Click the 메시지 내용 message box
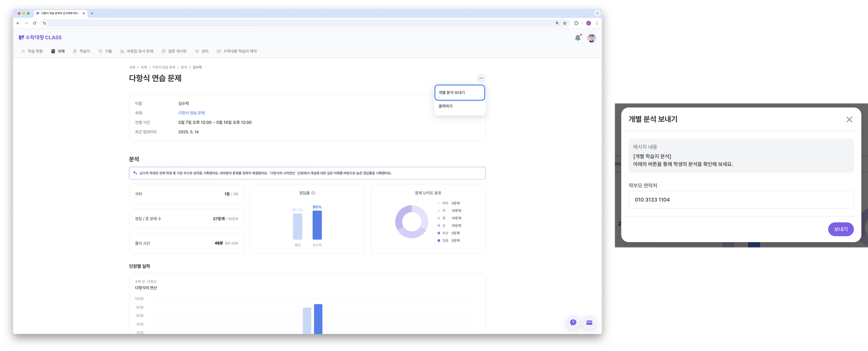 coord(741,155)
